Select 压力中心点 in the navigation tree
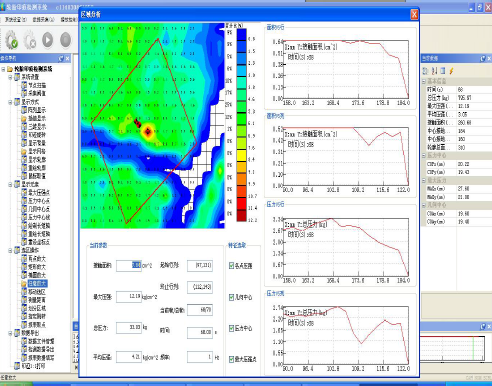 tap(39, 201)
